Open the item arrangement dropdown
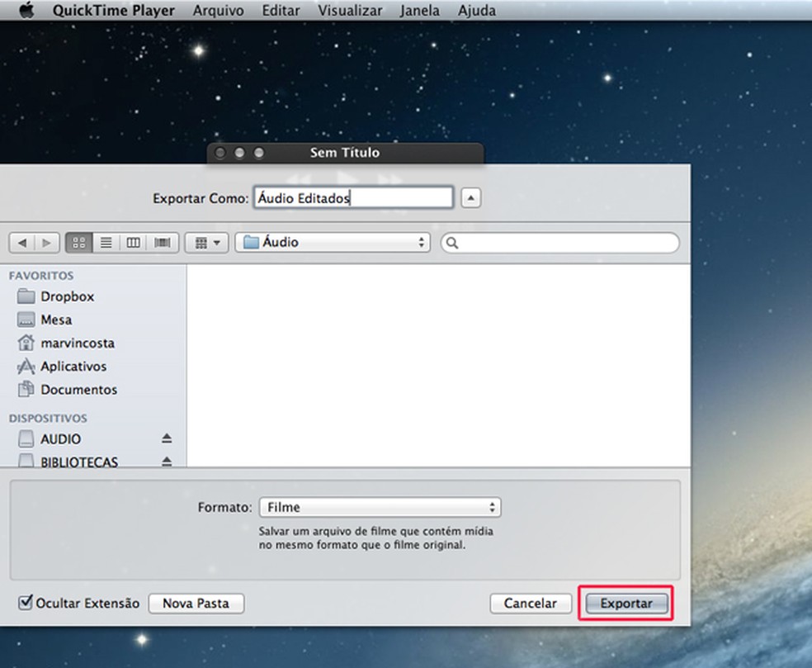This screenshot has width=812, height=668. tap(206, 243)
